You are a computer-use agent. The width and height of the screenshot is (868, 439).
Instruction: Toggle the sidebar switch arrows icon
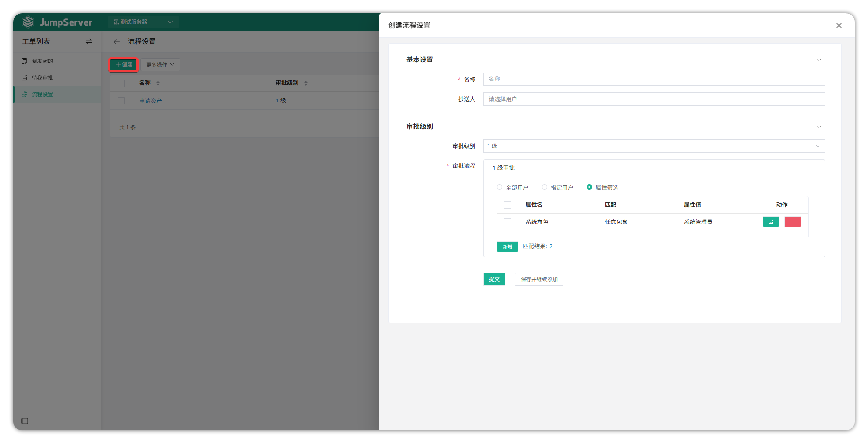point(89,41)
